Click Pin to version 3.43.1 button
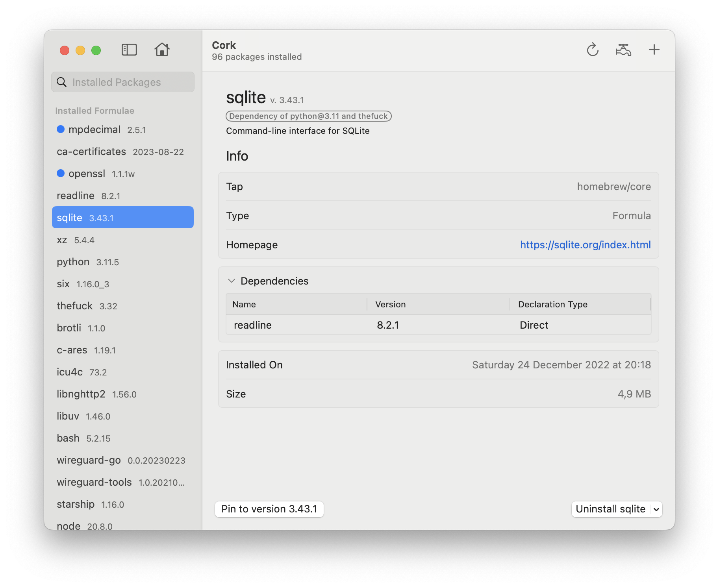The width and height of the screenshot is (719, 588). [x=269, y=509]
